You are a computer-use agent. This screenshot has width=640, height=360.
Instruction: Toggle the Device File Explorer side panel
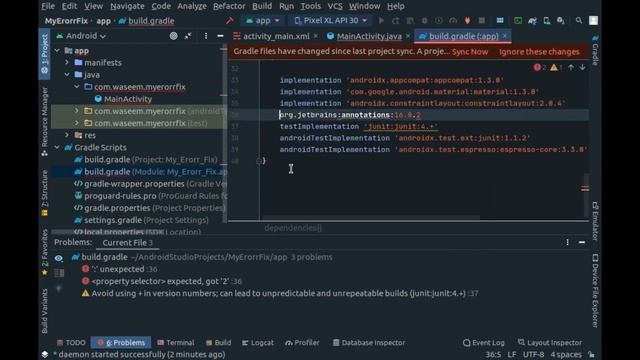[x=595, y=291]
